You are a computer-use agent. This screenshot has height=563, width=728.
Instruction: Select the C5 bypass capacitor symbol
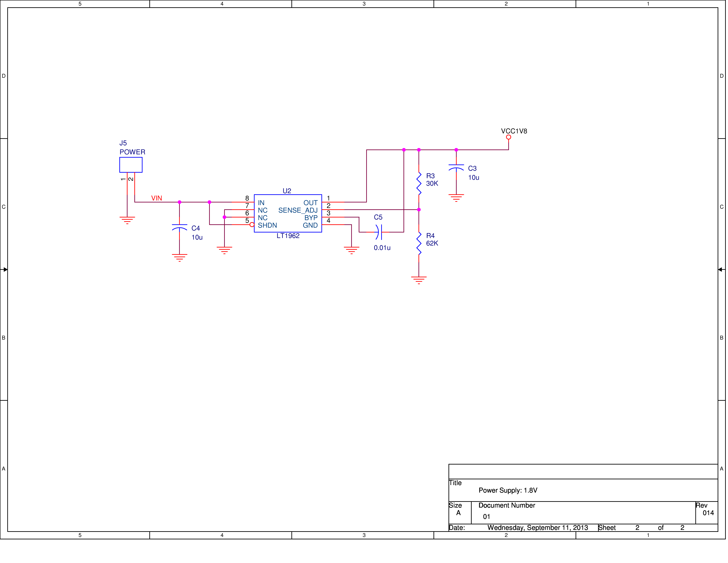click(x=379, y=232)
